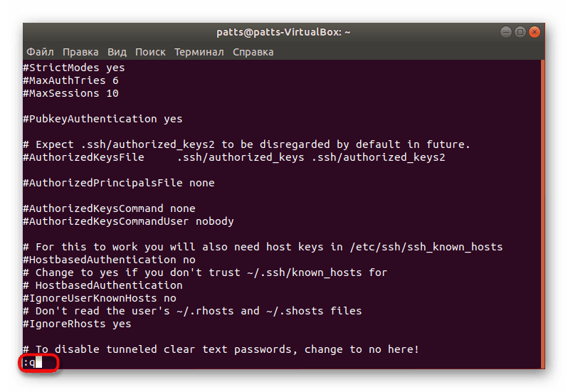Open the Поиск menu
Viewport: 568px width, 392px height.
150,52
